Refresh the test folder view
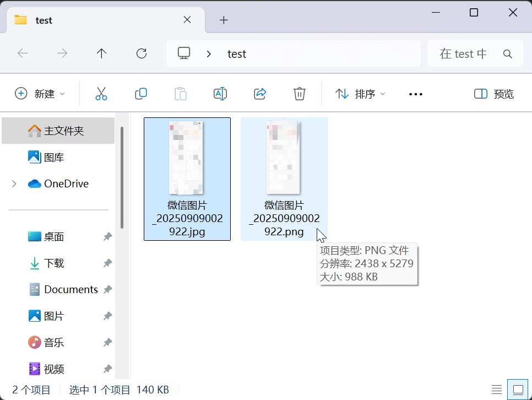 (142, 53)
